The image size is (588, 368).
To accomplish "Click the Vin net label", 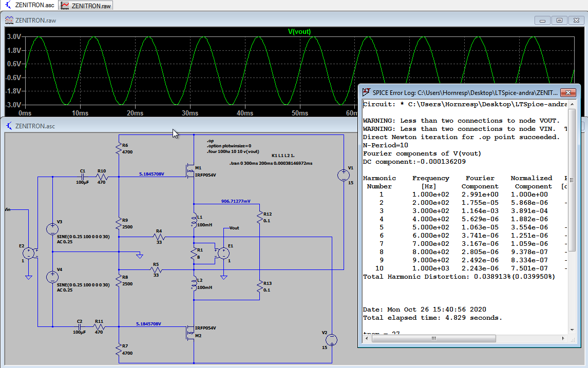I will pyautogui.click(x=8, y=209).
